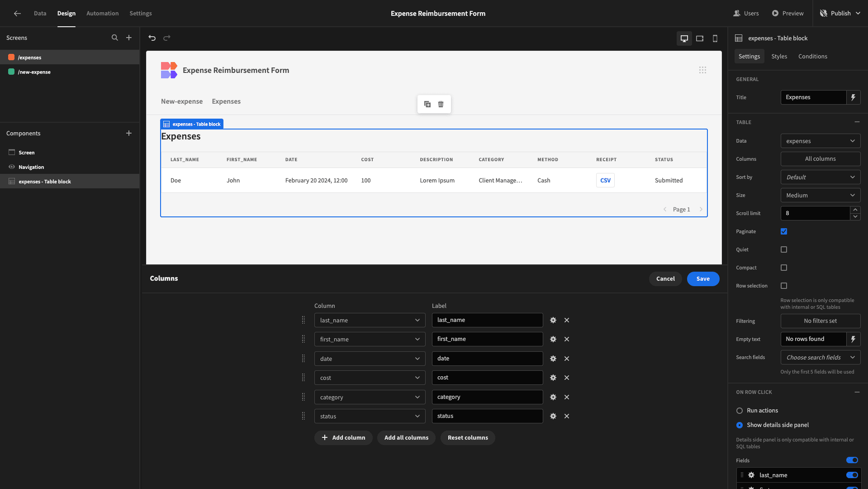Open the cost column dropdown
Viewport: 868px width, 489px height.
[370, 378]
